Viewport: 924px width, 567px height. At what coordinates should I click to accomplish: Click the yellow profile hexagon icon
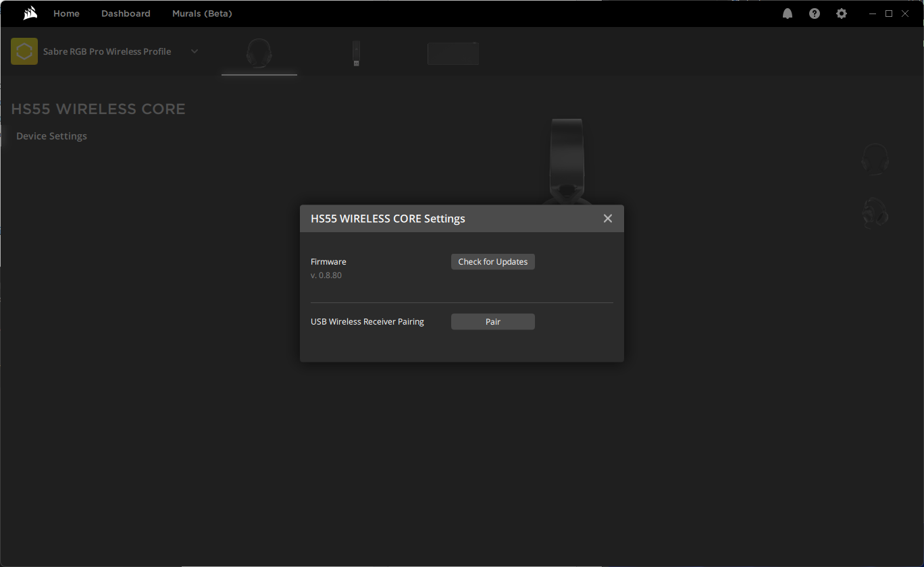click(24, 51)
